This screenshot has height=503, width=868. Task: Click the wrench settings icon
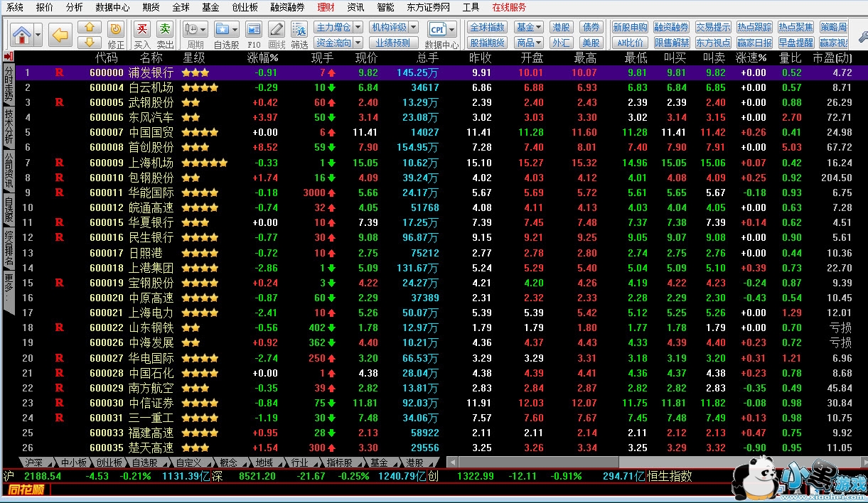(x=862, y=35)
